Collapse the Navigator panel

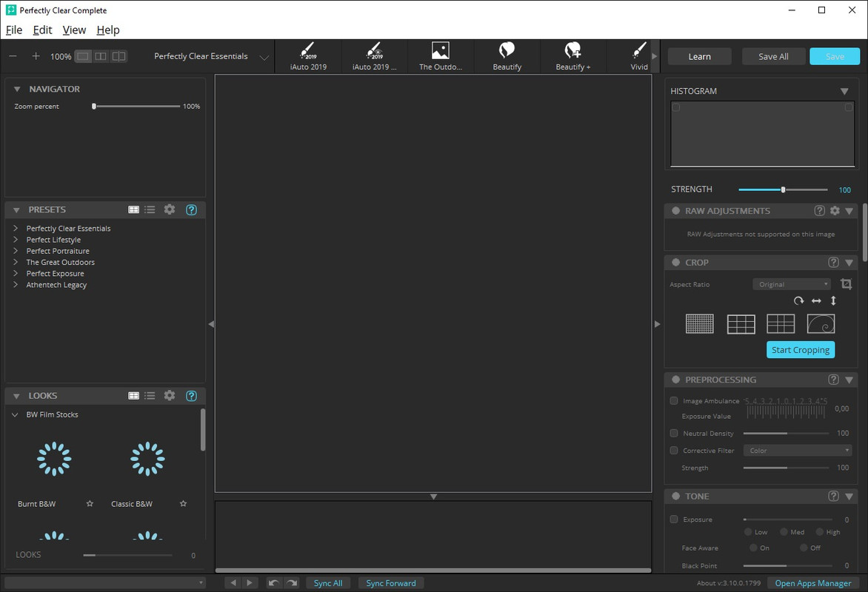click(x=17, y=89)
